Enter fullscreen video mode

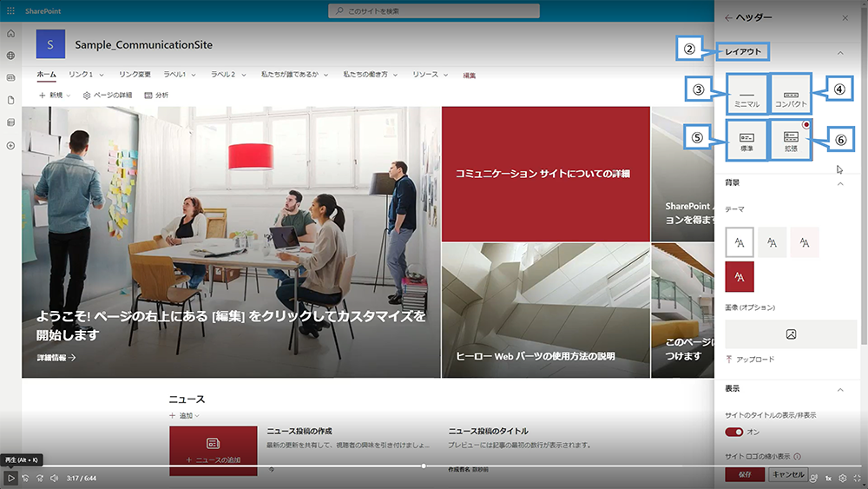coord(857,478)
